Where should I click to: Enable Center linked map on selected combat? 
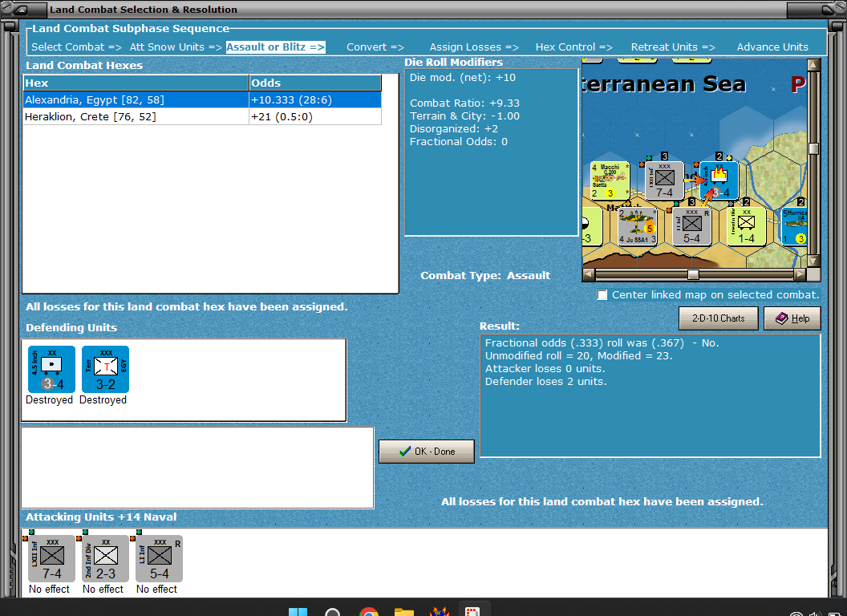pyautogui.click(x=602, y=295)
